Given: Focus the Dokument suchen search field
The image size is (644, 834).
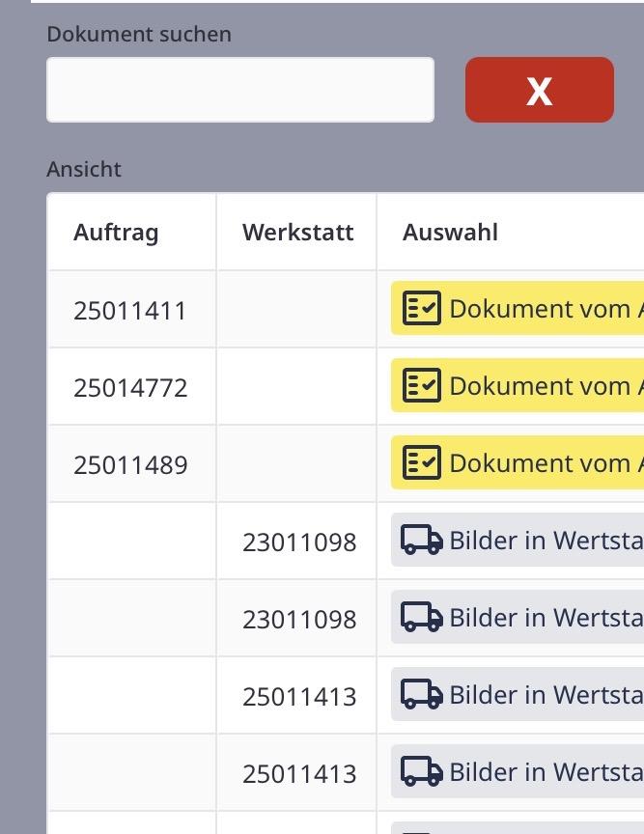Looking at the screenshot, I should click(239, 90).
